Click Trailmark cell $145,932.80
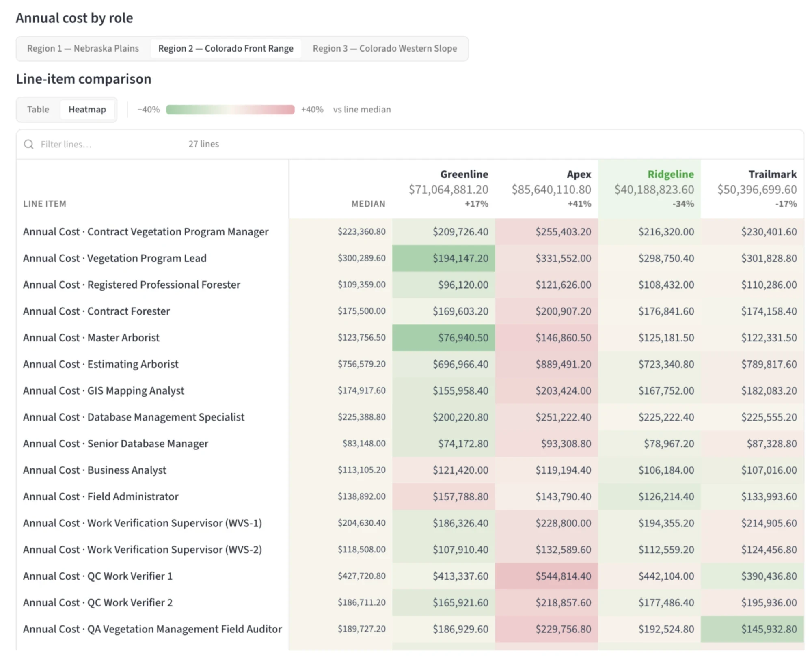The height and width of the screenshot is (660, 812). point(752,629)
